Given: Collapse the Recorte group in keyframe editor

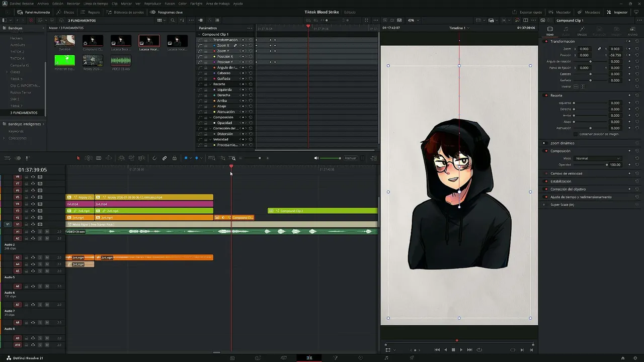Looking at the screenshot, I should [211, 84].
